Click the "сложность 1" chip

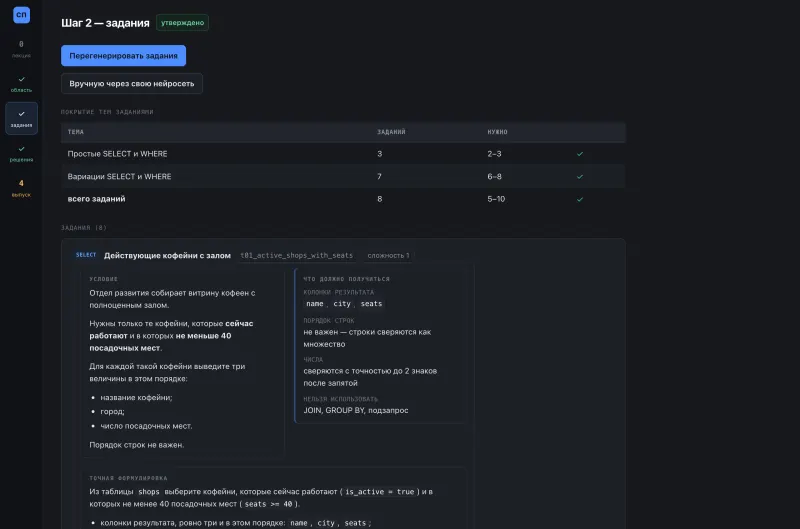[388, 256]
